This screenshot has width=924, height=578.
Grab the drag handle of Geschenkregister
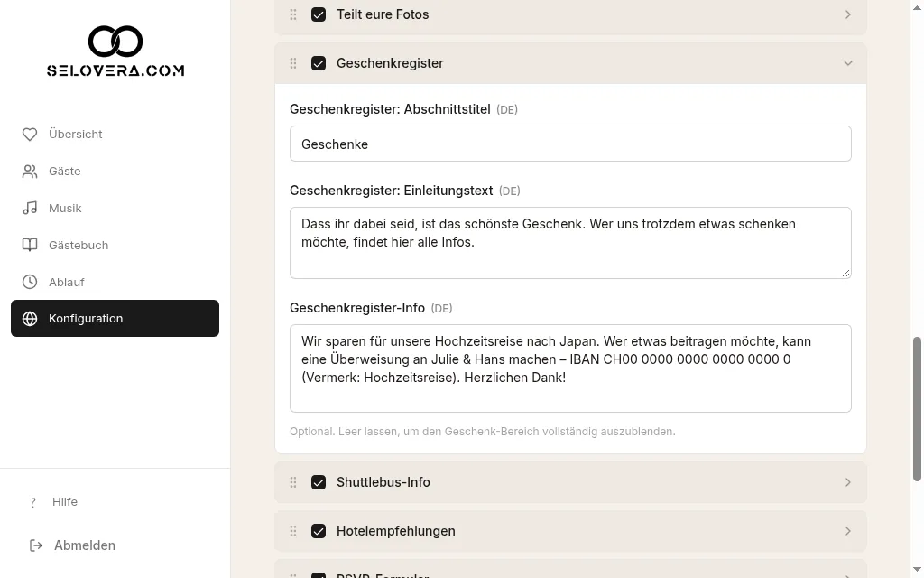pos(293,63)
